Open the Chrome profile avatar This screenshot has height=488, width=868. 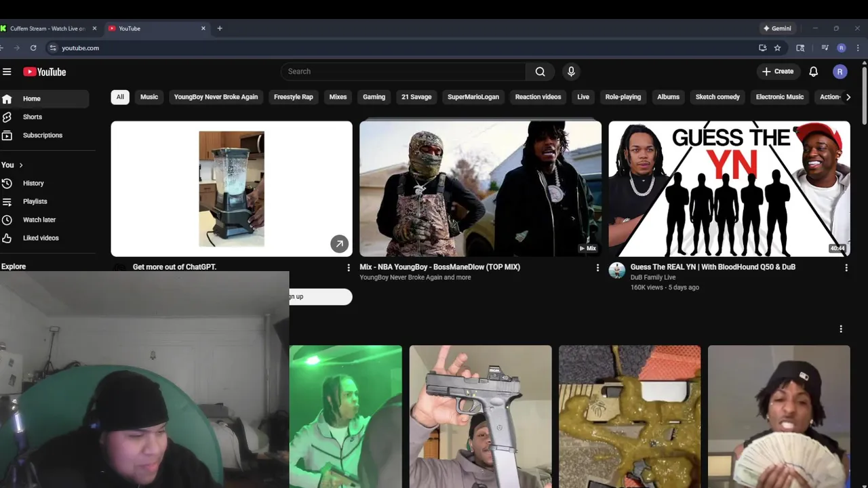click(841, 48)
